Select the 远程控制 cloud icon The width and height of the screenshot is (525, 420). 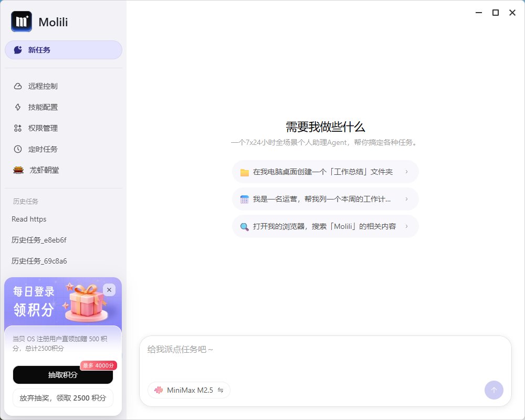click(x=18, y=86)
